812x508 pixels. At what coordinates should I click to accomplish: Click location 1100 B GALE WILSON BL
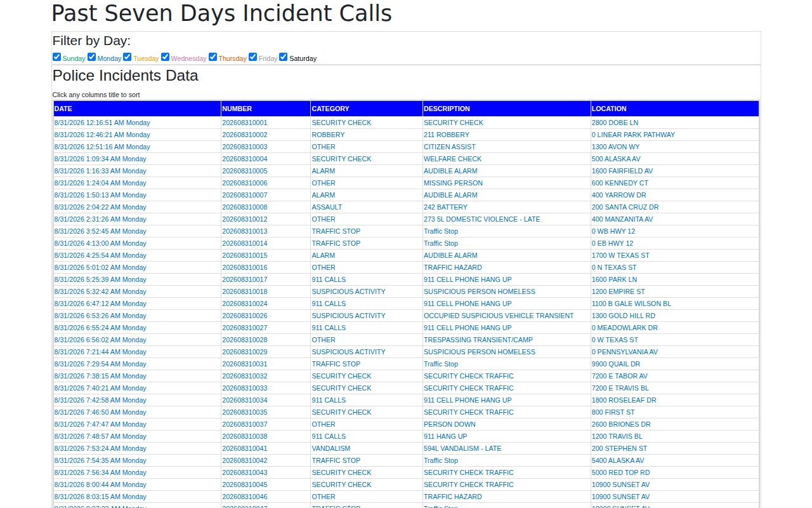(631, 304)
